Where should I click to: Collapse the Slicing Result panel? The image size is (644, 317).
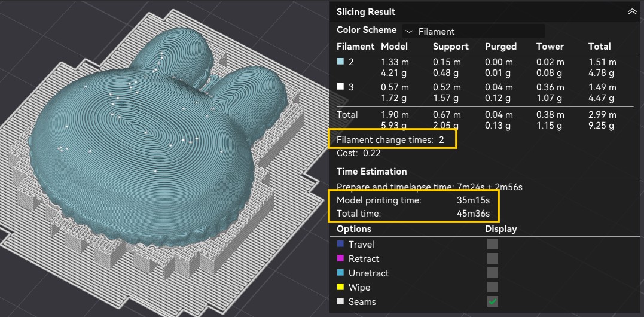632,12
